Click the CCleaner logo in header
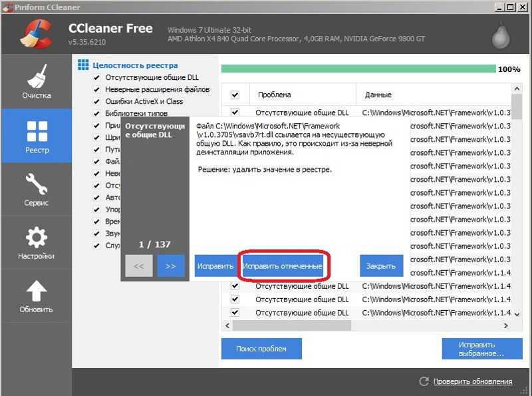Screen dimensions: 532x396 pyautogui.click(x=37, y=33)
